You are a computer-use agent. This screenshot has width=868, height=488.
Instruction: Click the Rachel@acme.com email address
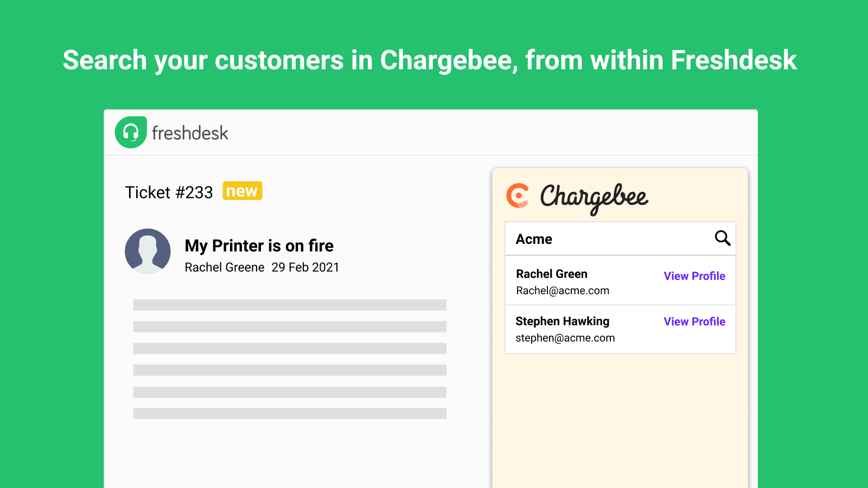tap(562, 291)
